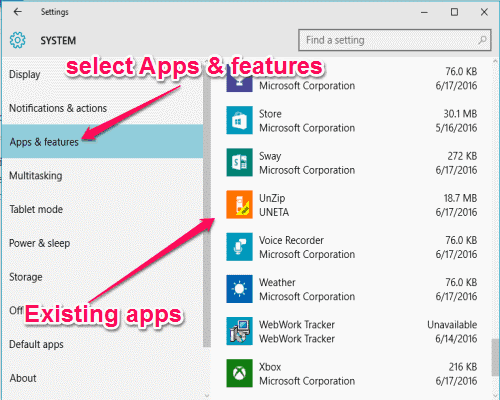This screenshot has height=400, width=500.
Task: Click in the Find a setting box
Action: point(395,40)
